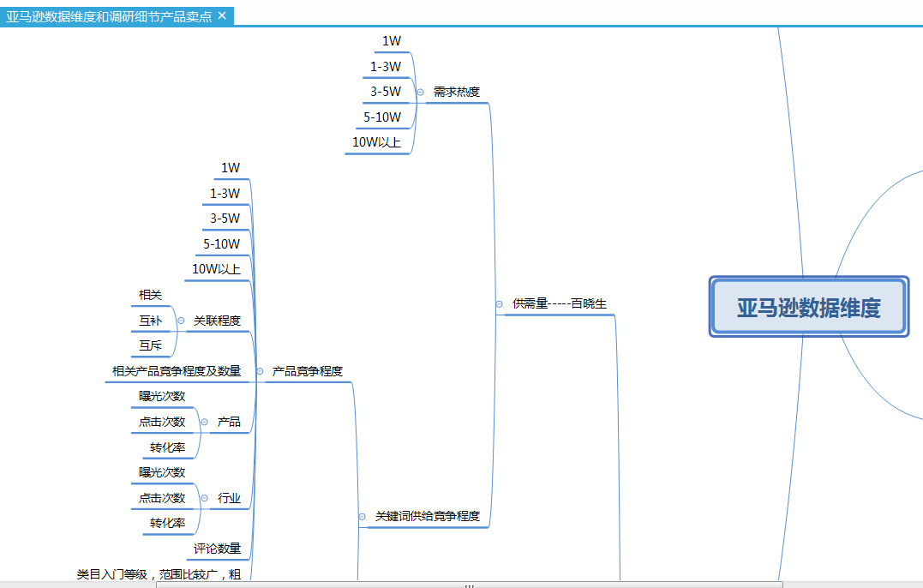The image size is (923, 588).
Task: Collapse the 需求热度 branch
Action: (x=420, y=92)
